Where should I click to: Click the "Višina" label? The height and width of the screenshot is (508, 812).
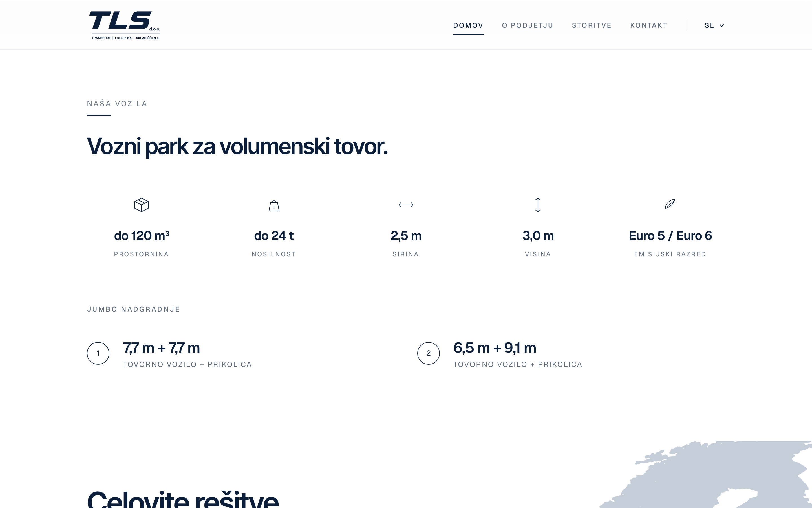[538, 254]
